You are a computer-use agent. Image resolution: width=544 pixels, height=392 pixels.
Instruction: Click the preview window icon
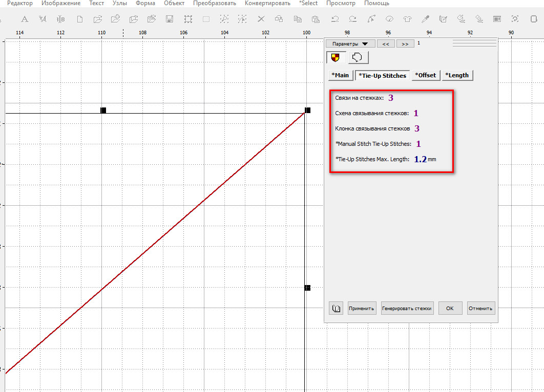[x=497, y=19]
